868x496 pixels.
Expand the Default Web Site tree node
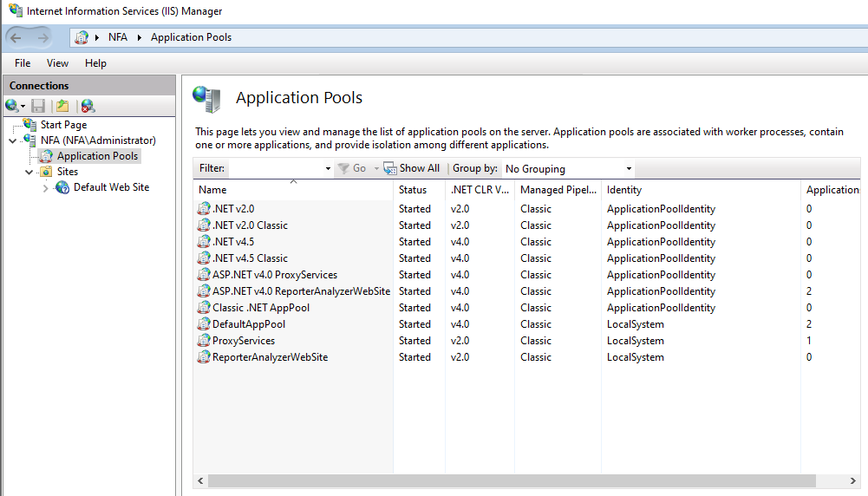46,188
